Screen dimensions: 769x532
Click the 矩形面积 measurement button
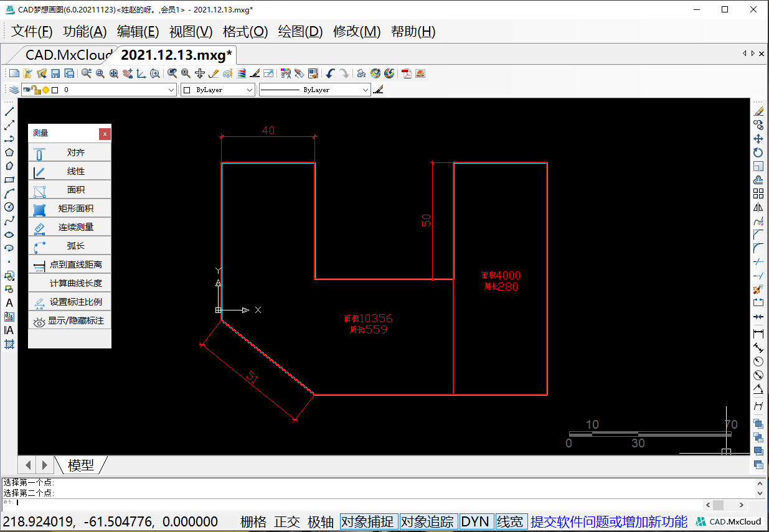pos(70,208)
